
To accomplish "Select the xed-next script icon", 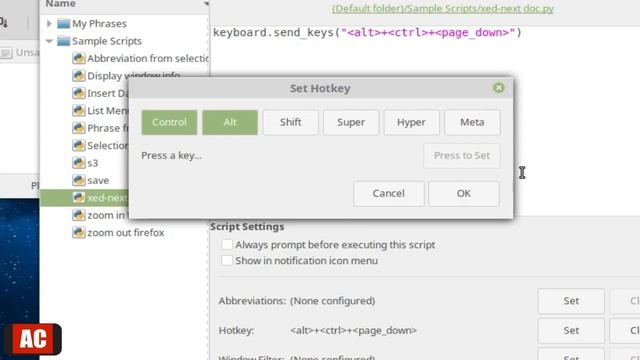I will tap(79, 198).
